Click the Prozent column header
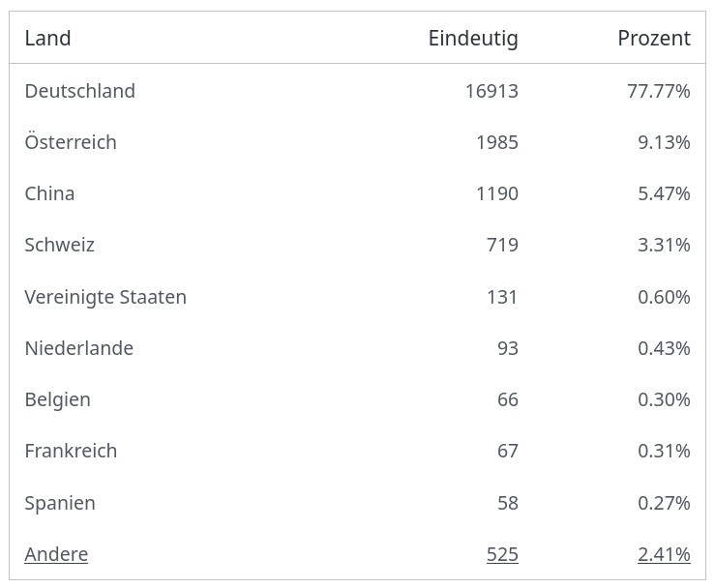715x588 pixels. tap(654, 38)
